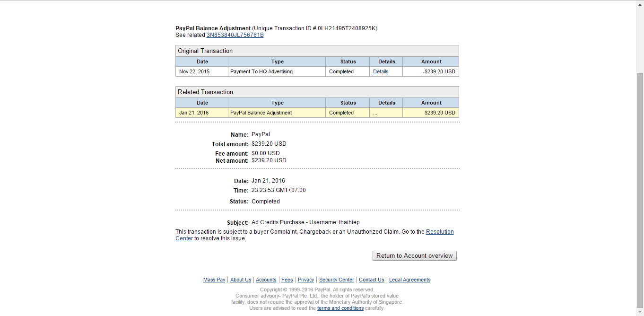The image size is (644, 316).
Task: Open the Legal Agreements footer link
Action: point(410,280)
